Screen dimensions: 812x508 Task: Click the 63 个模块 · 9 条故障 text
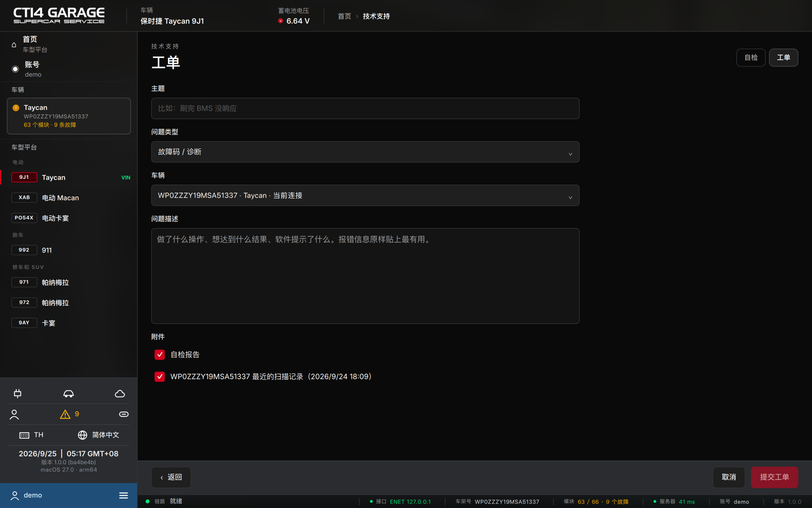50,125
